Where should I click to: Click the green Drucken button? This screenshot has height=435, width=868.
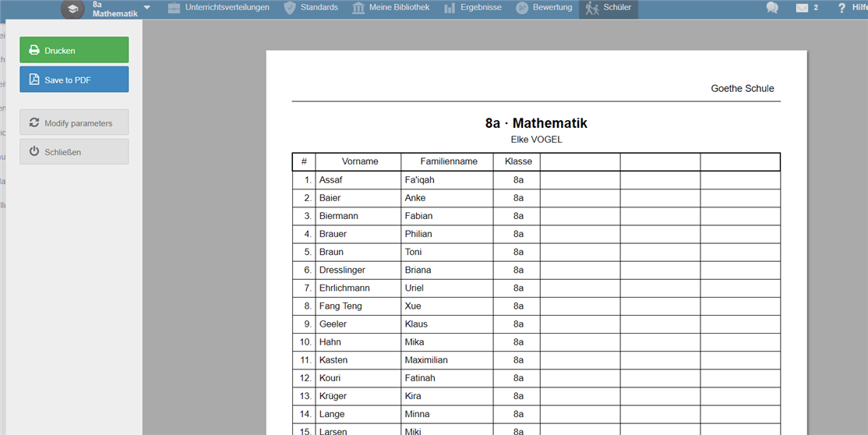74,50
